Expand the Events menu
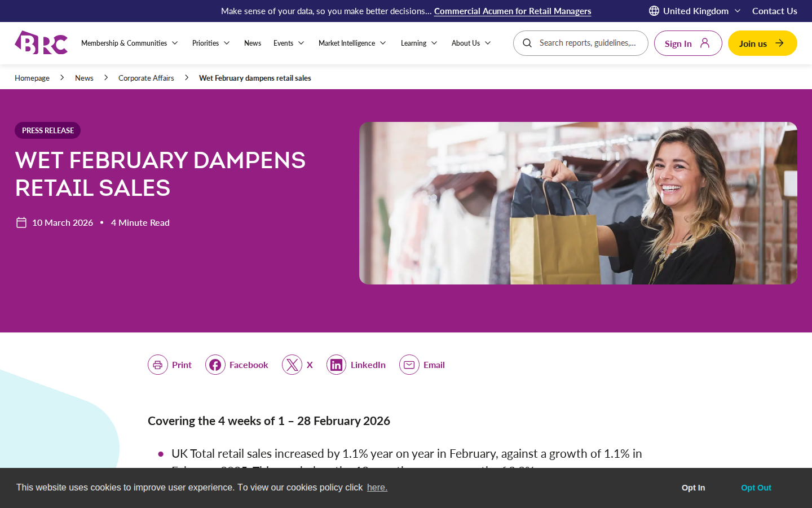 (x=289, y=43)
